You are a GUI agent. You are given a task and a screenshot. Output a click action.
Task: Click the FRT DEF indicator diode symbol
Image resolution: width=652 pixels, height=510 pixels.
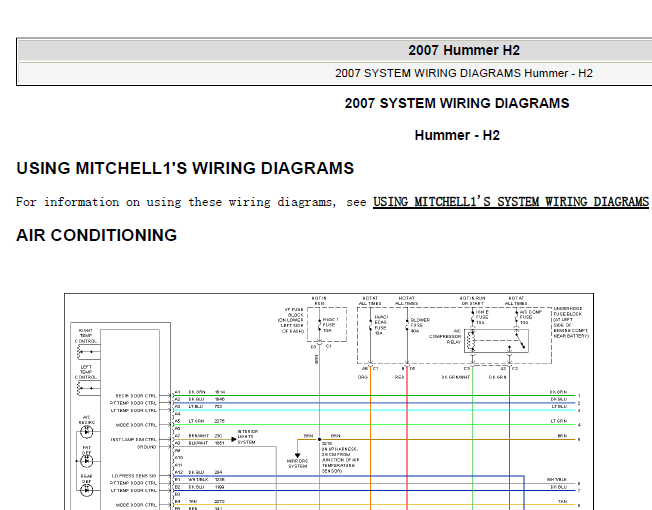(86, 461)
